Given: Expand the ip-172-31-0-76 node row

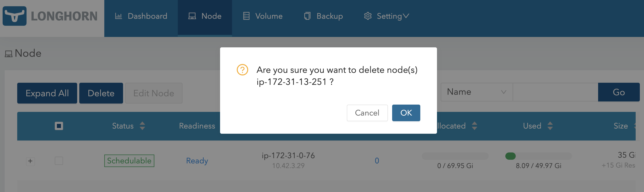Looking at the screenshot, I should 30,161.
